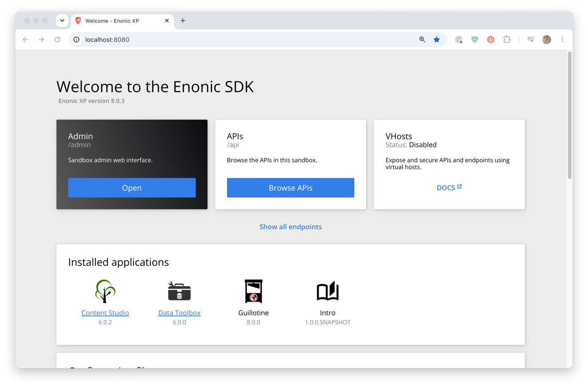Viewport: 588px width, 387px height.
Task: Click the Guillotine application icon
Action: pyautogui.click(x=253, y=291)
